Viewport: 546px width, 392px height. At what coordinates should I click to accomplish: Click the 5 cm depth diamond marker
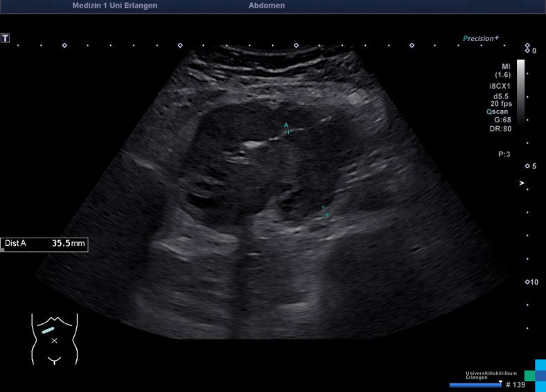(526, 166)
